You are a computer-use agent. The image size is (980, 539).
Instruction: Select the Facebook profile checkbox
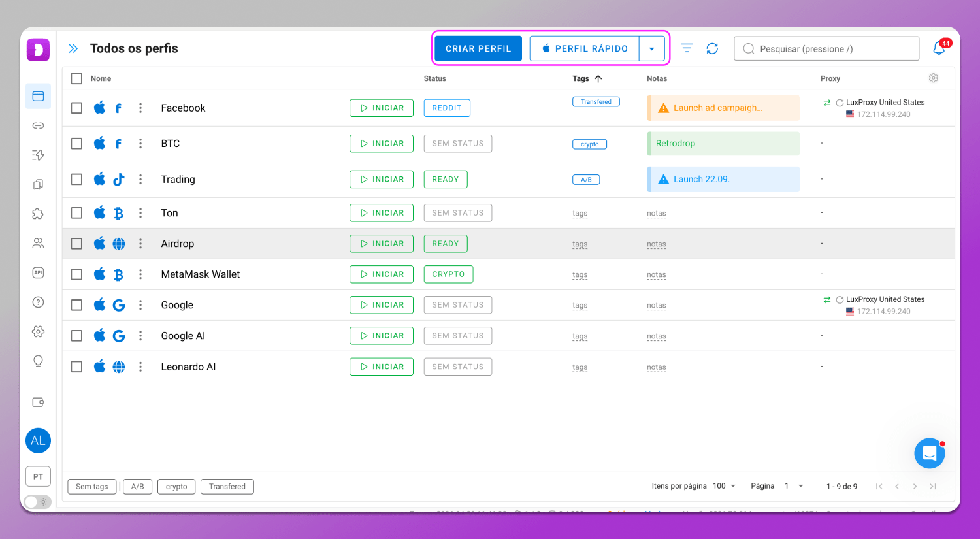pyautogui.click(x=76, y=108)
